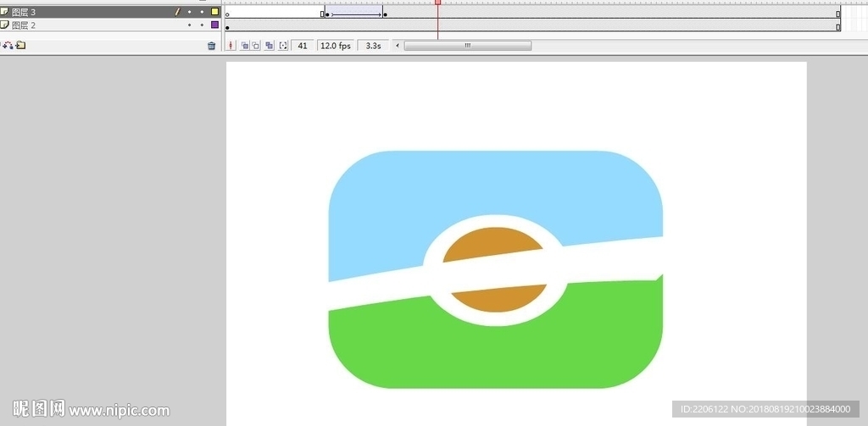Select the 图层 3 layer
Image resolution: width=868 pixels, height=426 pixels.
(x=111, y=12)
